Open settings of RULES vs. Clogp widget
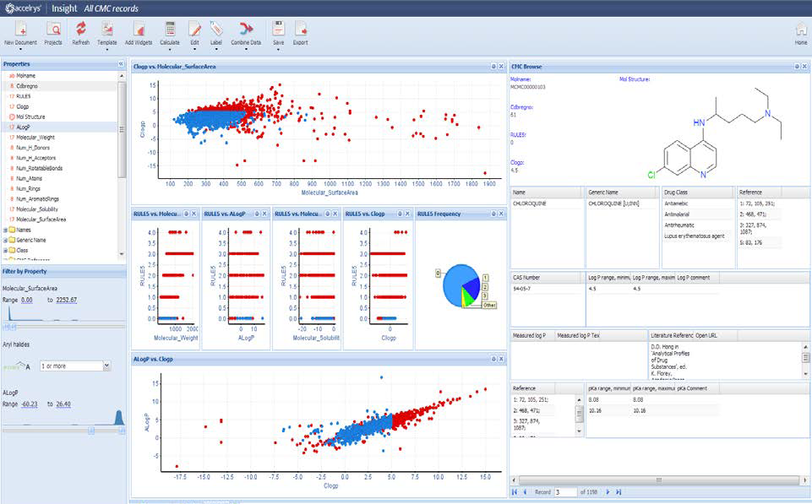This screenshot has width=812, height=504. pyautogui.click(x=400, y=214)
